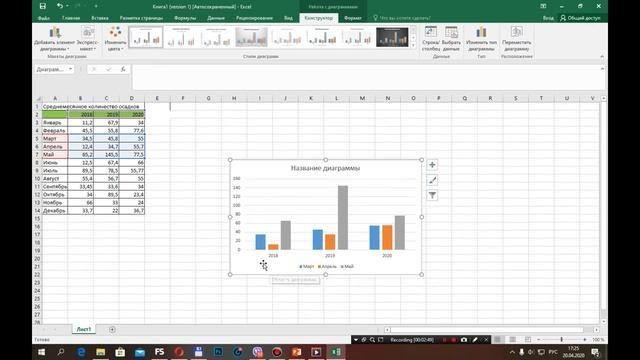This screenshot has width=640, height=360.
Task: Click the zoom out minus button
Action: tap(538, 340)
